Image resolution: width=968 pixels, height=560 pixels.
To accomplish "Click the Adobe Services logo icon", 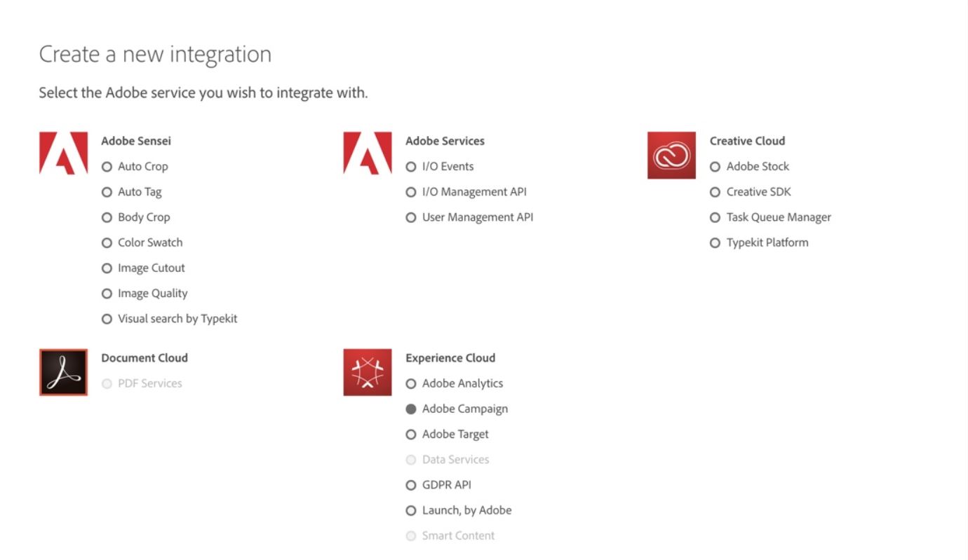I will (368, 153).
